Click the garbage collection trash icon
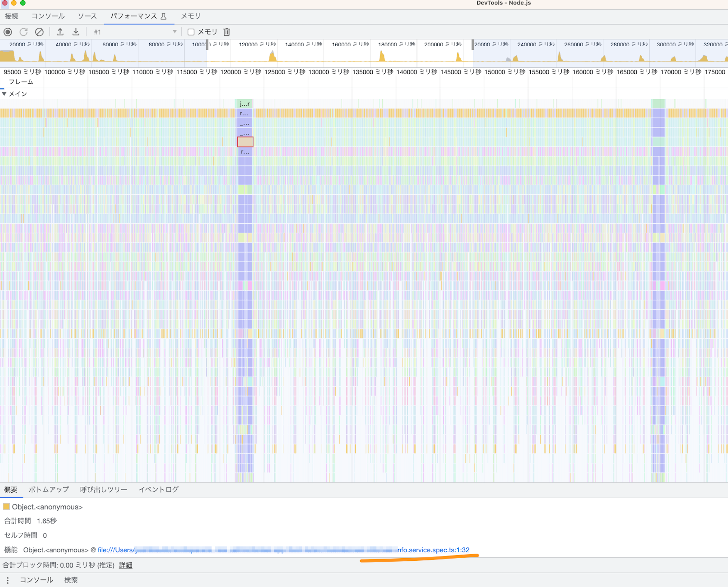This screenshot has width=728, height=587. [227, 32]
